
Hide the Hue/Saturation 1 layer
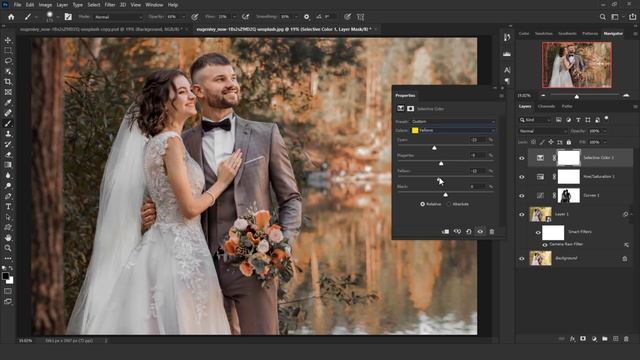coord(522,177)
